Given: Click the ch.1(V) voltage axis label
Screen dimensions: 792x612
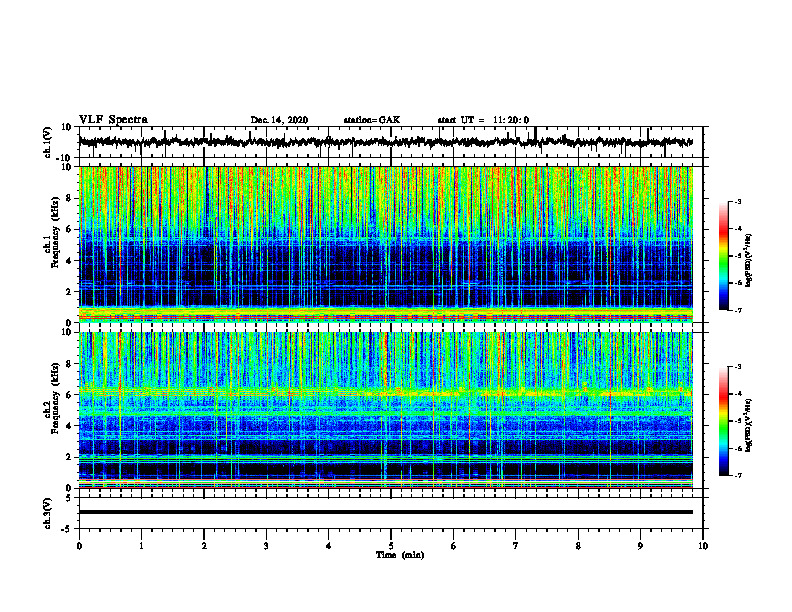Looking at the screenshot, I should click(47, 142).
